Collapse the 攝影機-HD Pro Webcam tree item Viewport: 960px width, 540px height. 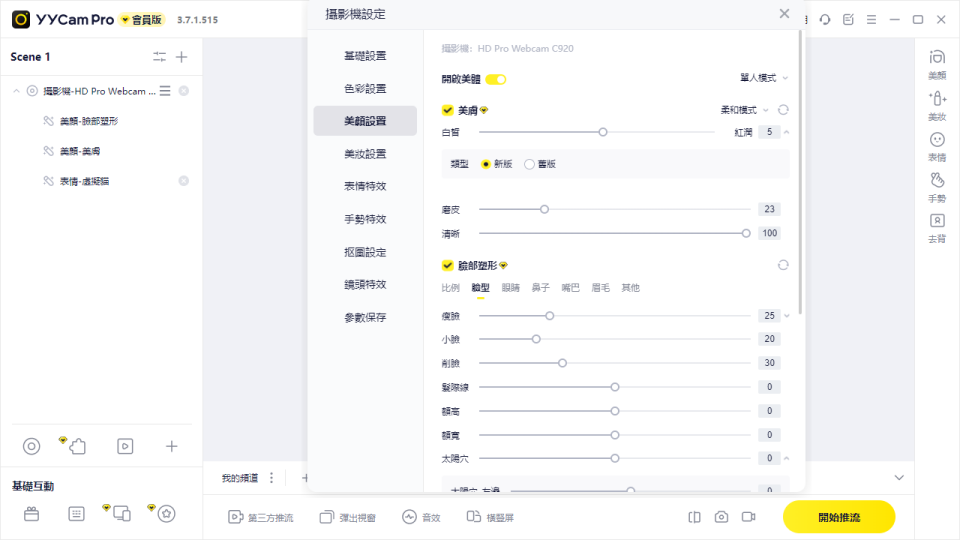pos(17,91)
